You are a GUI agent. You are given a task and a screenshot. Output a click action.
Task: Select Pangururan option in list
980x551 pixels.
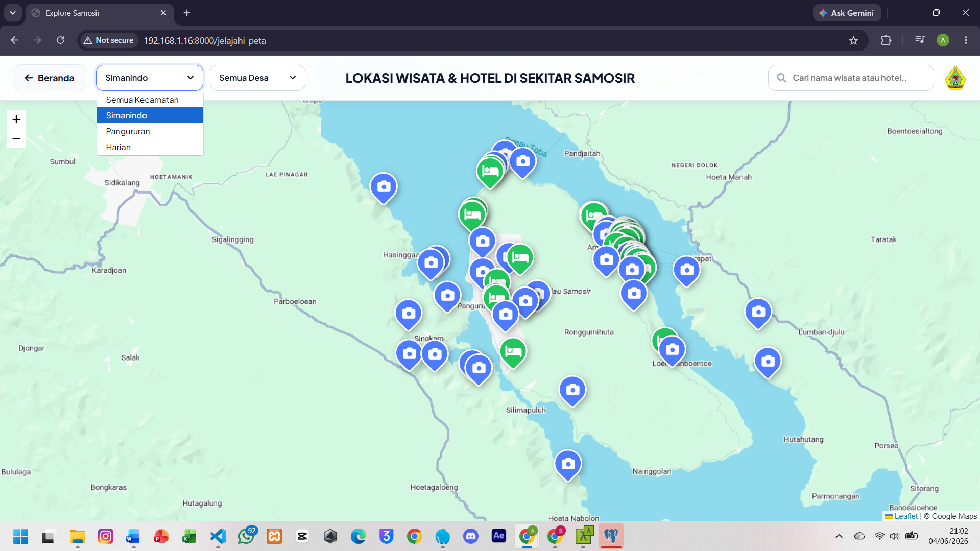150,131
